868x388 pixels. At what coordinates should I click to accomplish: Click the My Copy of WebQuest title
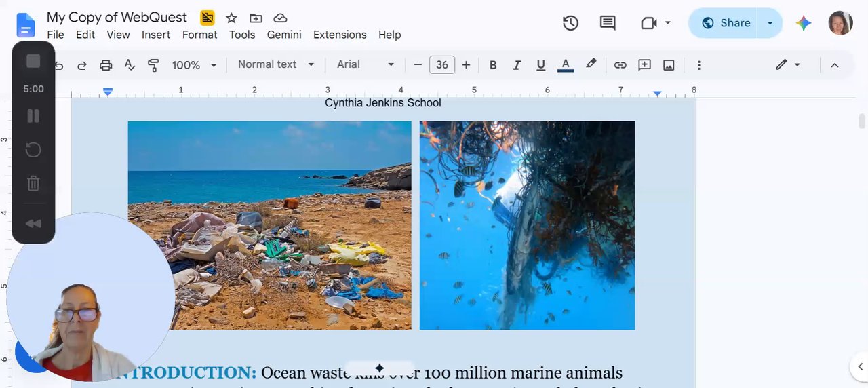tap(117, 18)
